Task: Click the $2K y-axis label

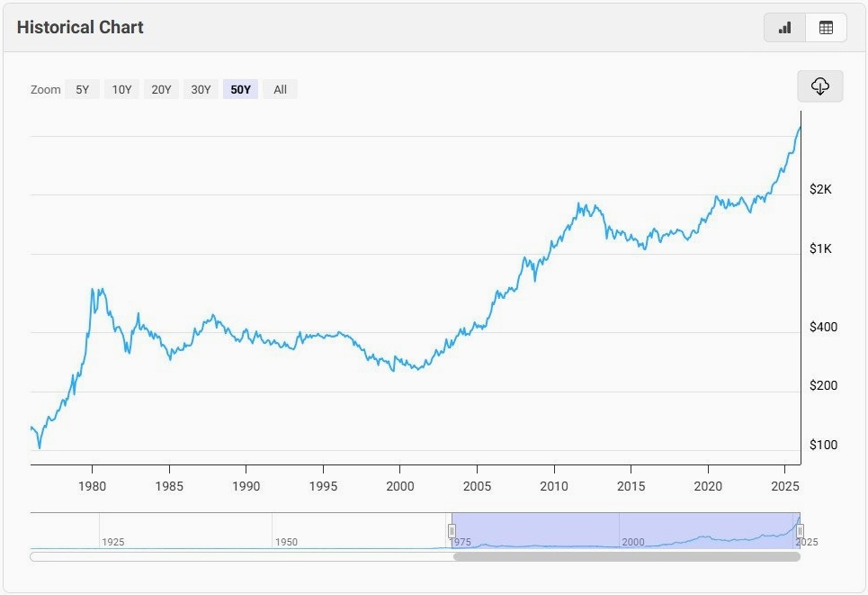Action: [820, 189]
